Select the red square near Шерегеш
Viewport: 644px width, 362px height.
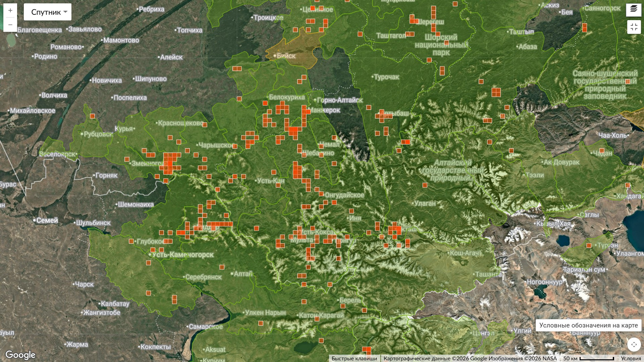(413, 19)
